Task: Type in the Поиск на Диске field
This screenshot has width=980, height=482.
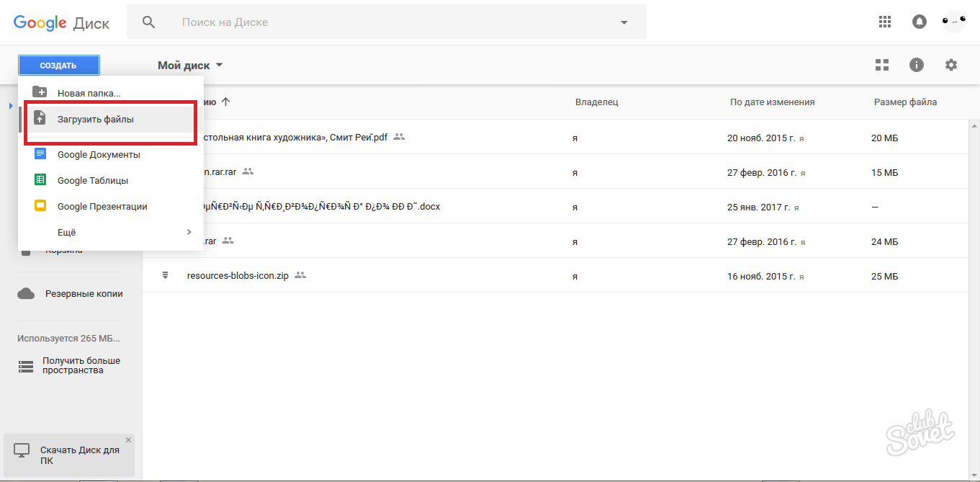Action: (x=389, y=22)
